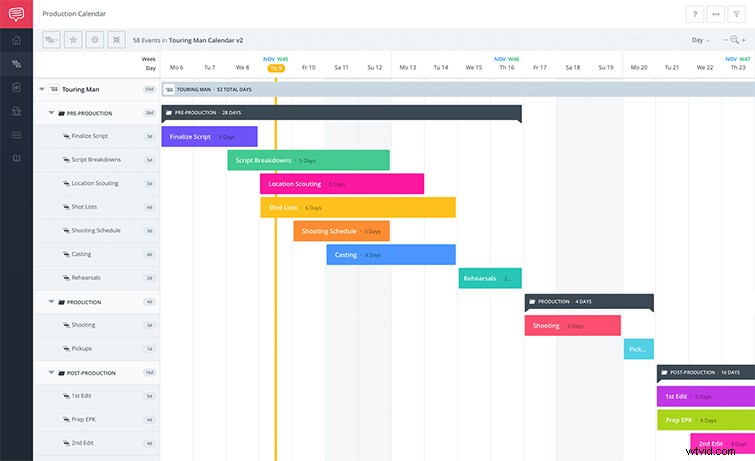Click the Mo 20 date header
The width and height of the screenshot is (755, 461).
click(x=639, y=67)
